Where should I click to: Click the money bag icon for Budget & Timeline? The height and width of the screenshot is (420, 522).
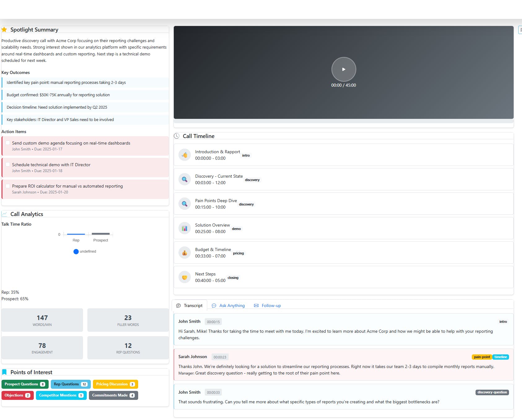pyautogui.click(x=184, y=253)
